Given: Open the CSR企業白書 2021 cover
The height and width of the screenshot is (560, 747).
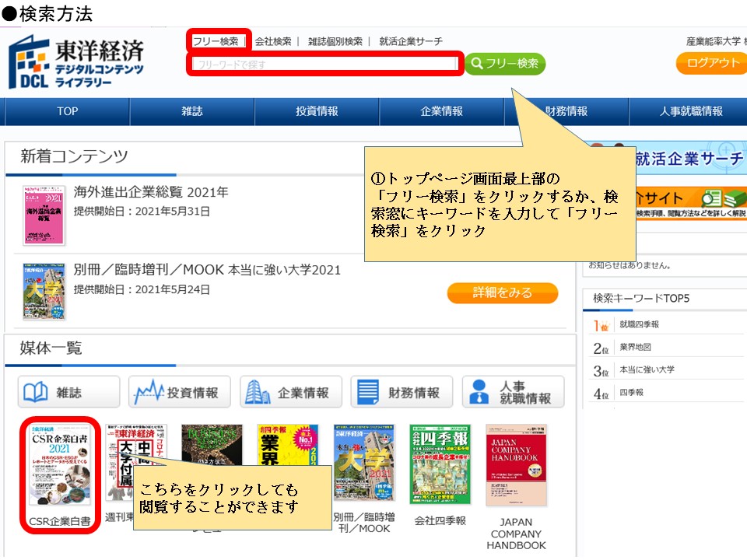Looking at the screenshot, I should click(x=60, y=464).
